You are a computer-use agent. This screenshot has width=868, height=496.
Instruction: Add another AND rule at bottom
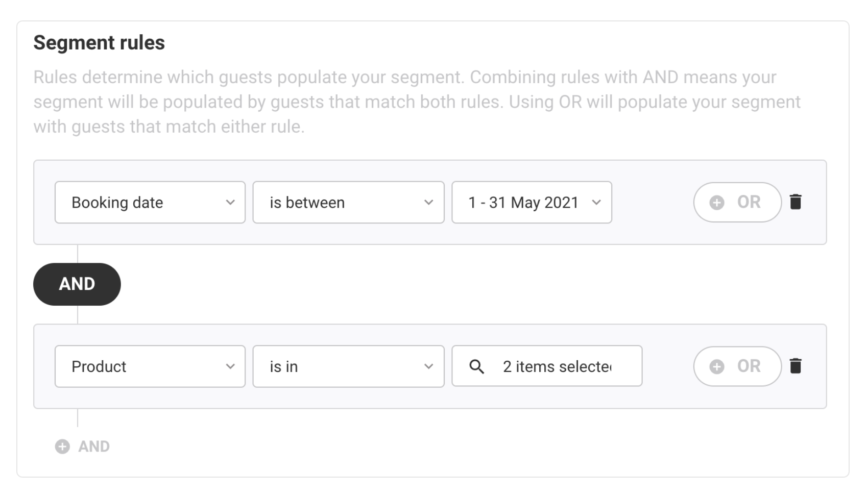82,447
